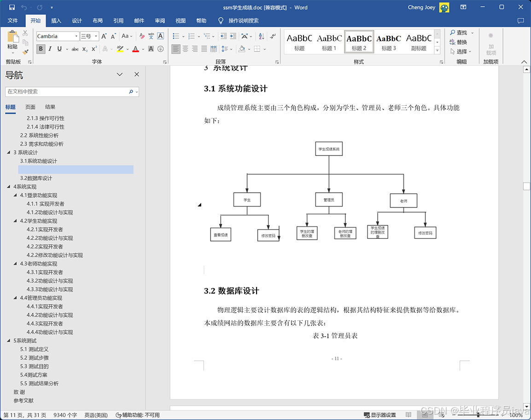Increase font size with grow-font icon
This screenshot has width=531, height=420.
[104, 36]
